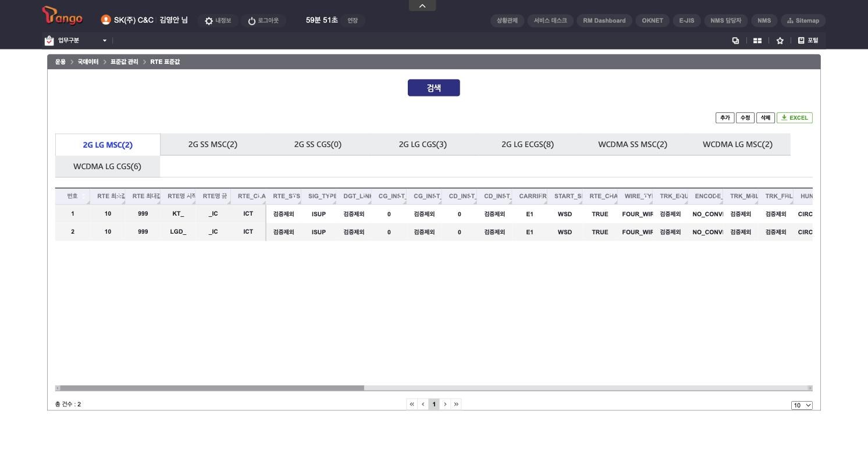Click the 수정 edit button

(x=745, y=117)
